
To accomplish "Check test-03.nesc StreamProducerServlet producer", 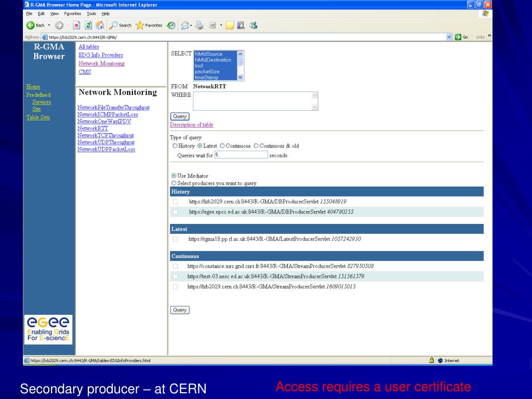I will click(176, 276).
